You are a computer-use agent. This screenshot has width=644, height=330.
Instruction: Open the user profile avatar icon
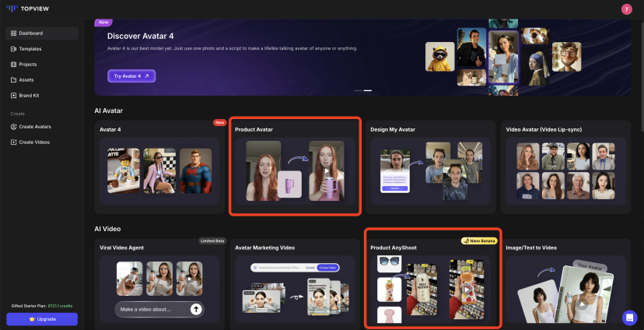tap(626, 9)
